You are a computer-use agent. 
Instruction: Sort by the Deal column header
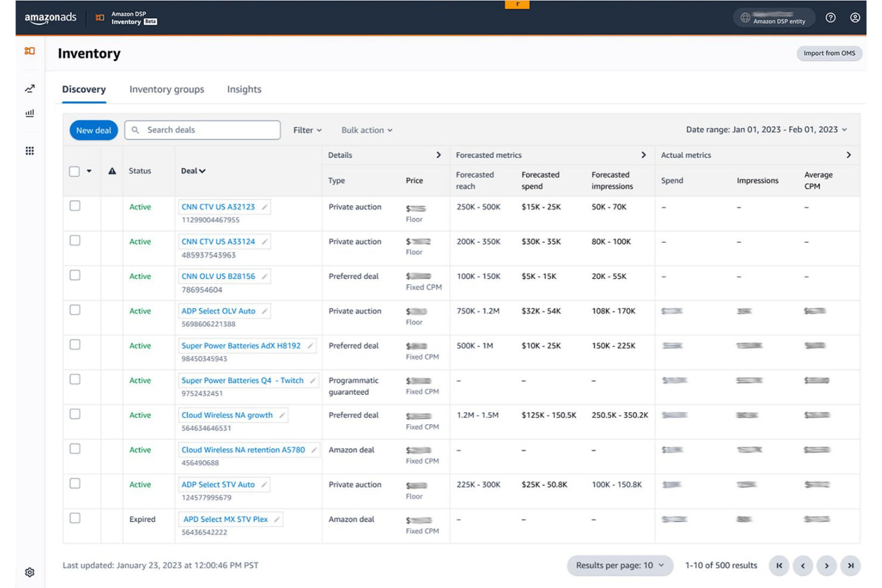[193, 171]
